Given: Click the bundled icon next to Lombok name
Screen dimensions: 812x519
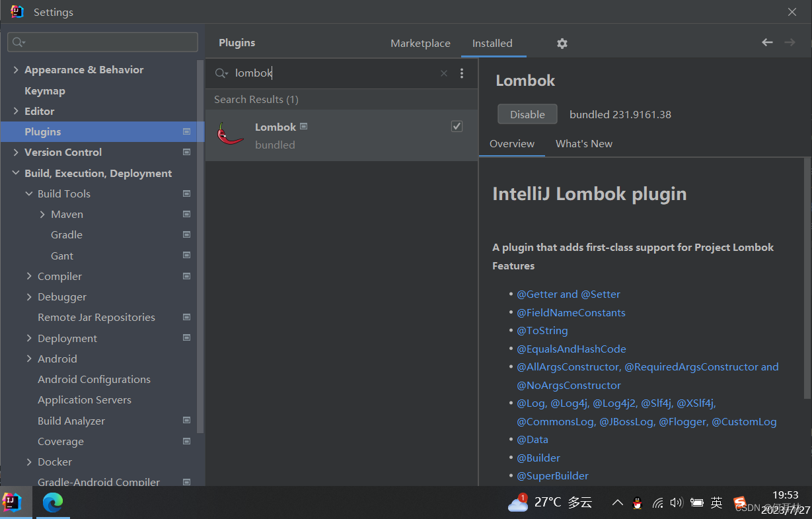Looking at the screenshot, I should (304, 126).
